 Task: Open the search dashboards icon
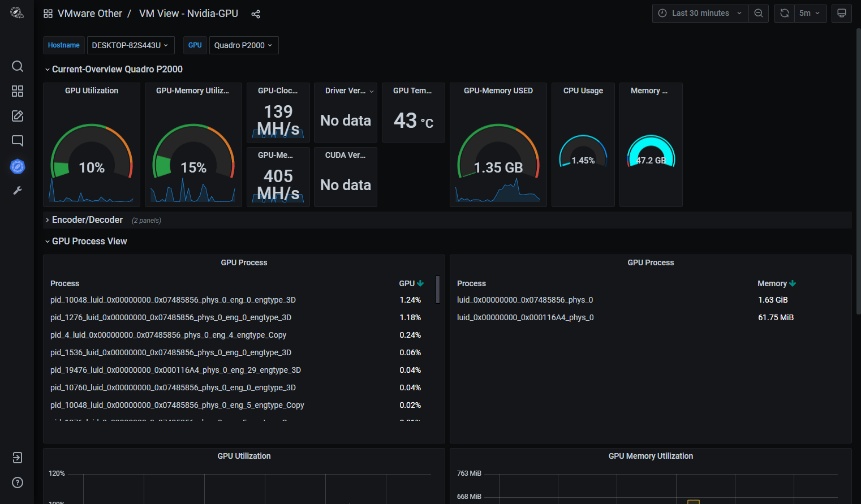pyautogui.click(x=18, y=66)
